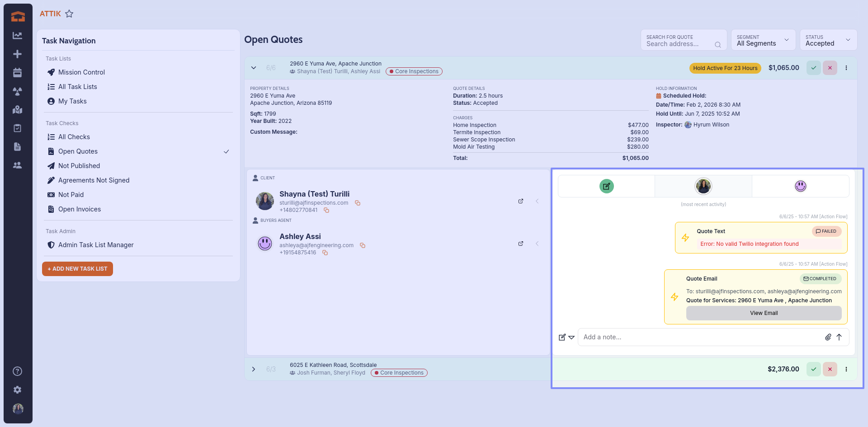The height and width of the screenshot is (427, 868).
Task: Approve the $1,065.00 quote with green check
Action: 813,68
